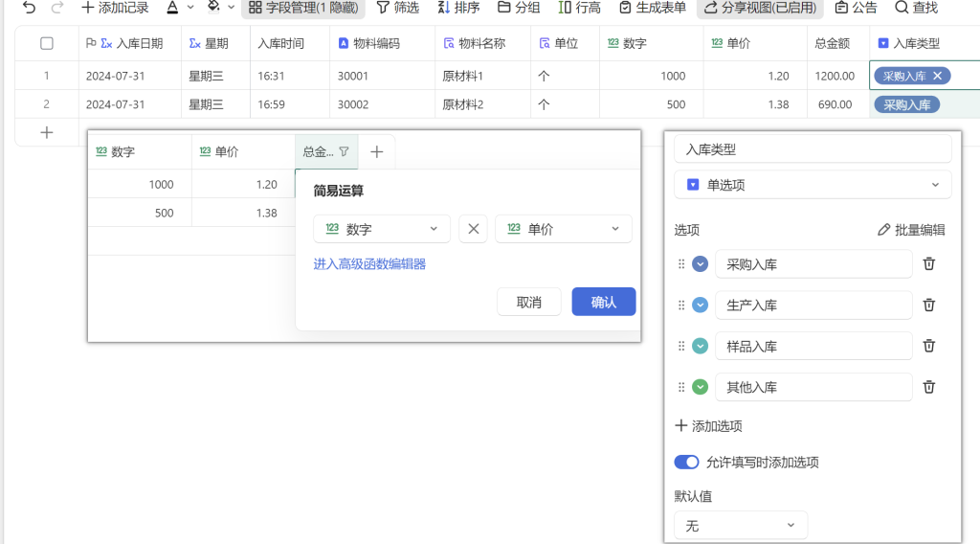Open the advanced function editor link

point(369,264)
